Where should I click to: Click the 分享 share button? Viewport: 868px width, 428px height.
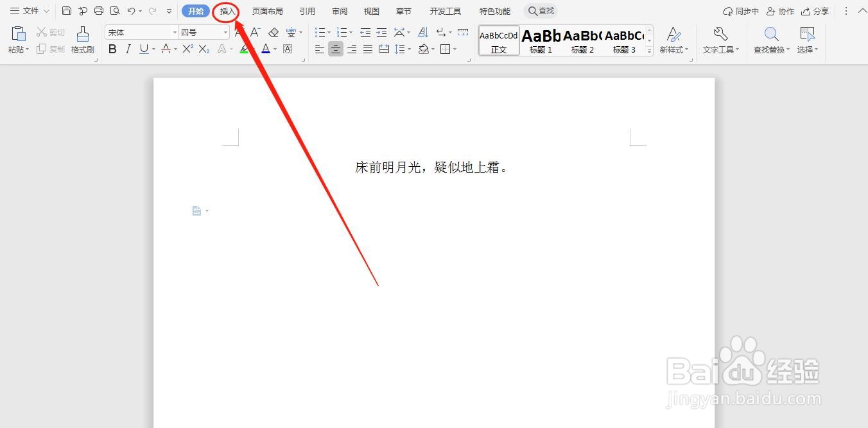[x=815, y=11]
